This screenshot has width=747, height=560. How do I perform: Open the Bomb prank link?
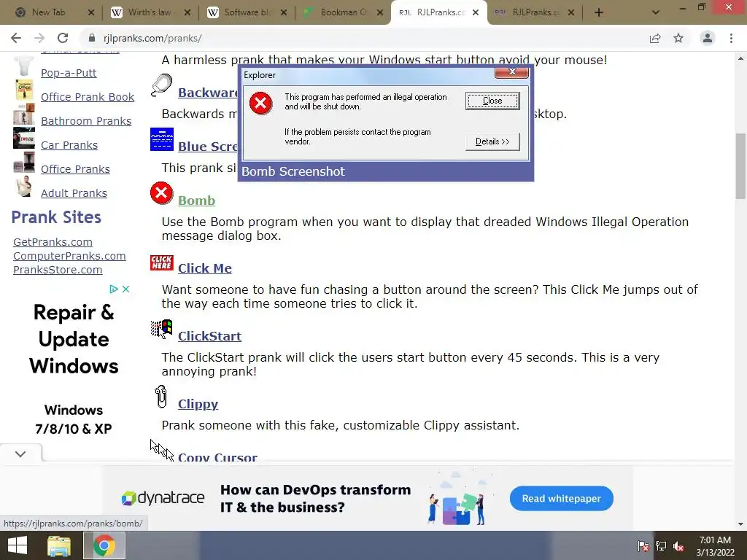196,201
